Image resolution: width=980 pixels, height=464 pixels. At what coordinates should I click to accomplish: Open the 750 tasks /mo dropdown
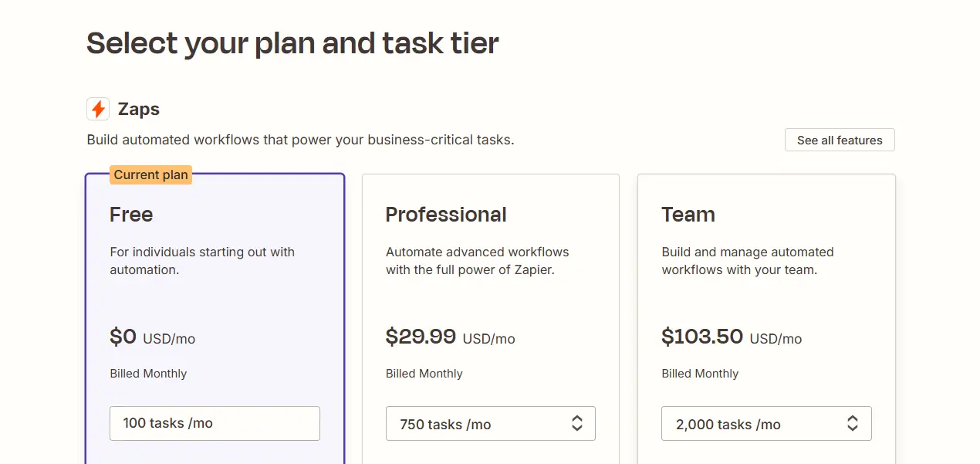(491, 423)
